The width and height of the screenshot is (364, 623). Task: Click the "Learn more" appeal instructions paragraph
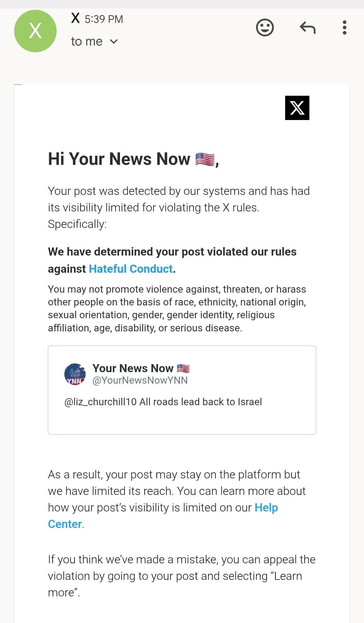tap(182, 576)
